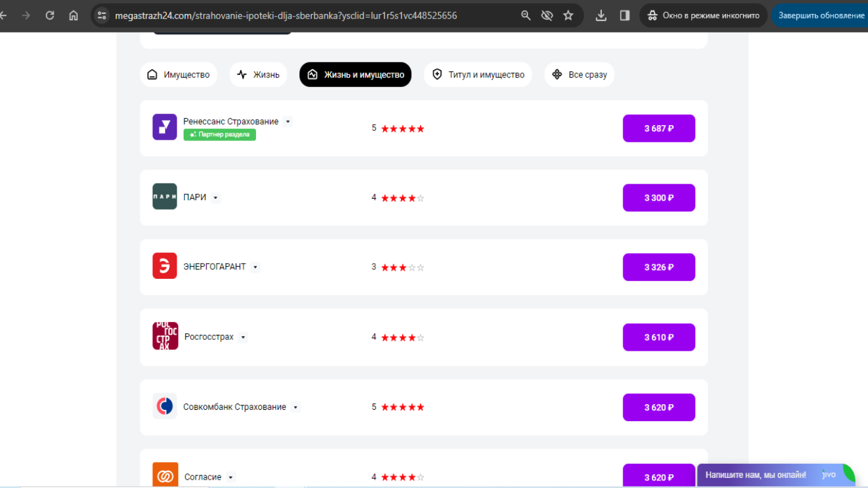Open the Напишите нам online chat widget
The width and height of the screenshot is (868, 488).
pos(776,475)
